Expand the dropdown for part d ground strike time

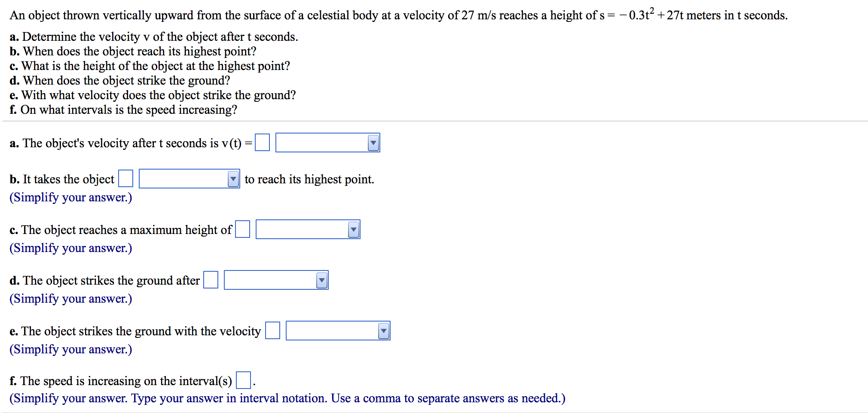[x=276, y=280]
